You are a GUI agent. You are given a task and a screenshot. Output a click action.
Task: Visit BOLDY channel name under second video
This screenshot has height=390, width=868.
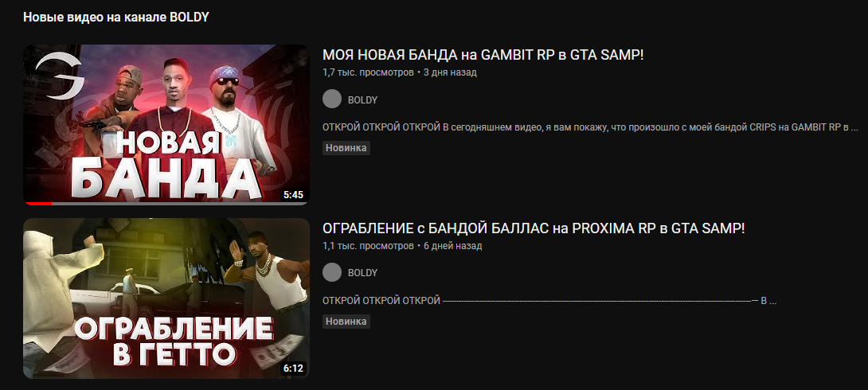[x=362, y=273]
